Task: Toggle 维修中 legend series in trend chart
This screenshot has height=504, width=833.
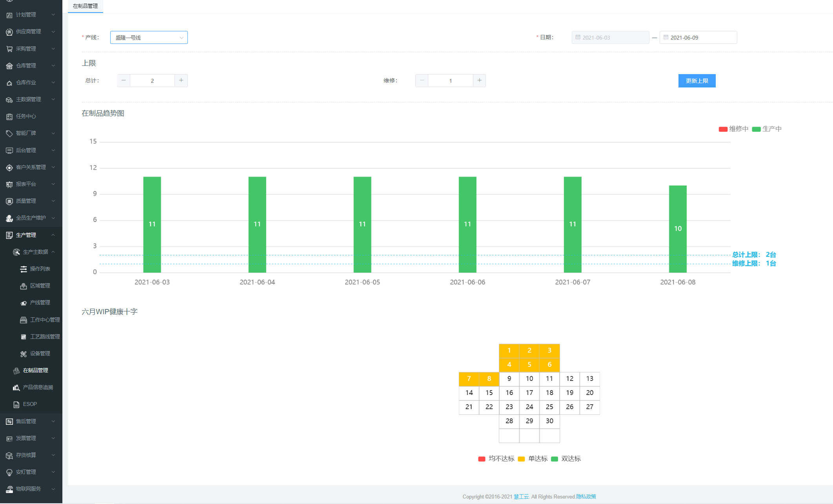Action: 733,129
